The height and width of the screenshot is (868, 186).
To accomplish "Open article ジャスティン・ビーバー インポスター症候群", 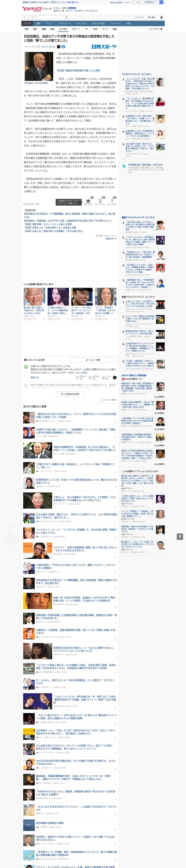I will coord(76,531).
